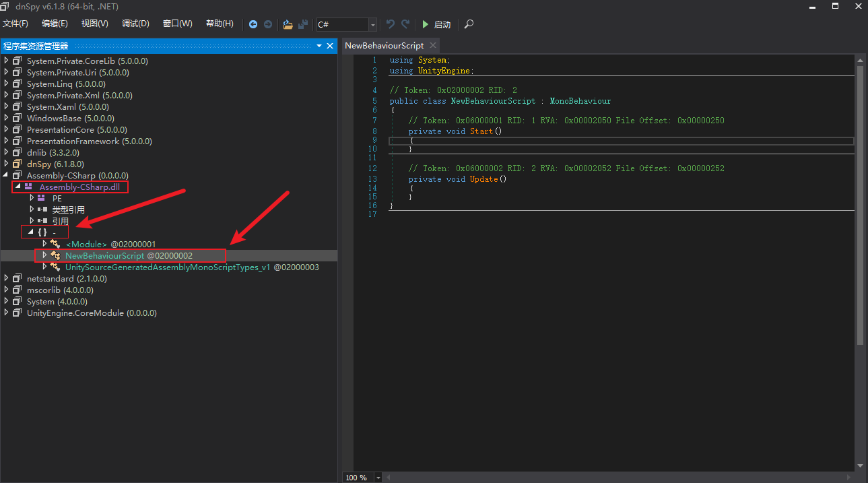Collapse the Assembly-CSharp (0.0.0.0) node

coord(6,176)
